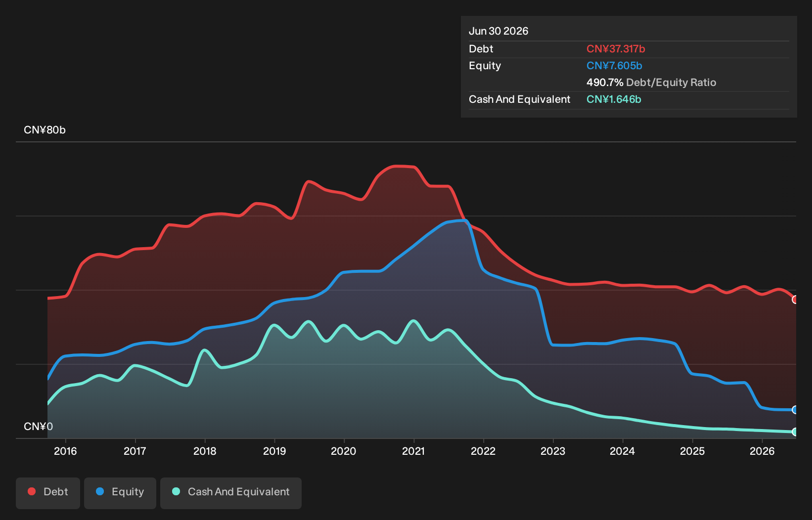The width and height of the screenshot is (812, 520).
Task: Click the 2025 x-axis label
Action: pos(692,451)
